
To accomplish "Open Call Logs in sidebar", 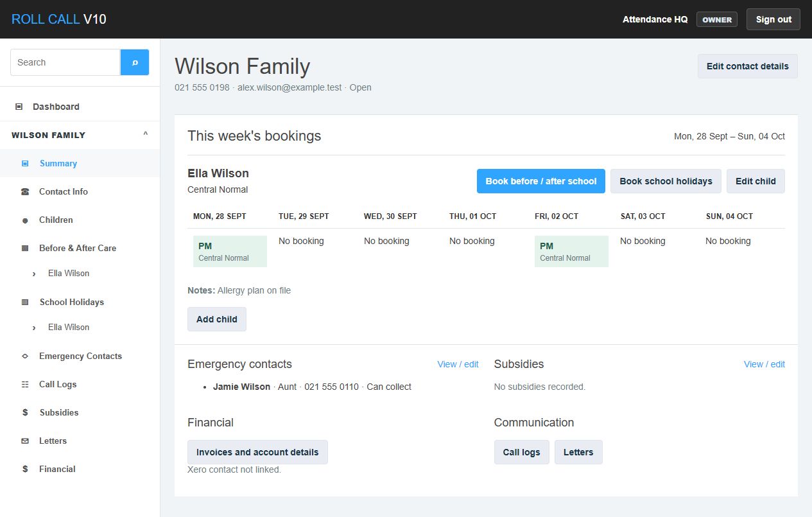I will (x=80, y=384).
